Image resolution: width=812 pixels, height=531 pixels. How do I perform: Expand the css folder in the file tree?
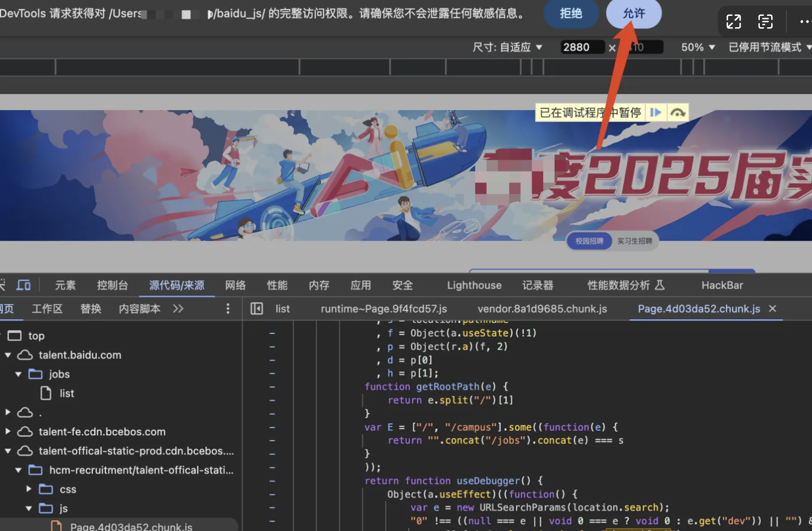28,489
